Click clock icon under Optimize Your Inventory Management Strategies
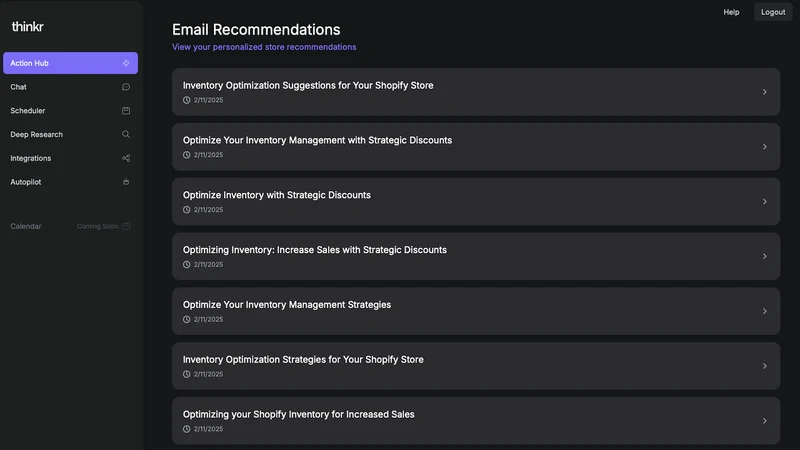 [187, 319]
